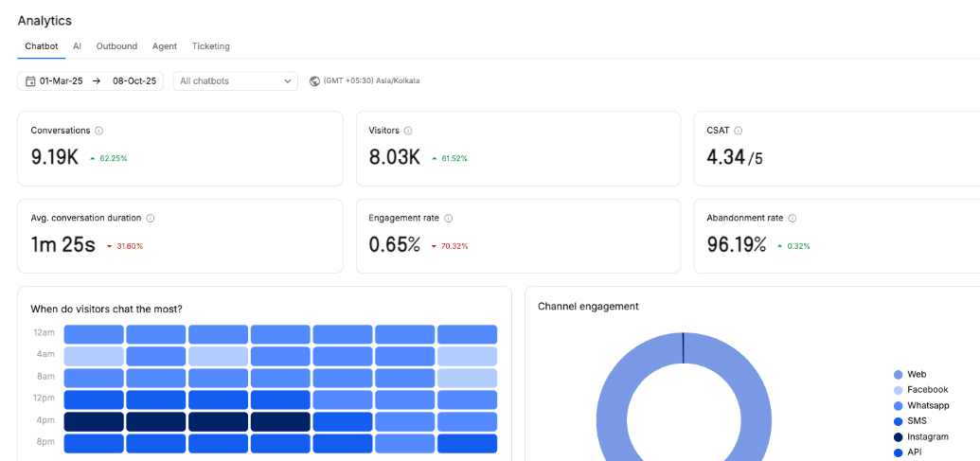980x461 pixels.
Task: Click the first heatmap cell in 12pm row
Action: tap(94, 399)
